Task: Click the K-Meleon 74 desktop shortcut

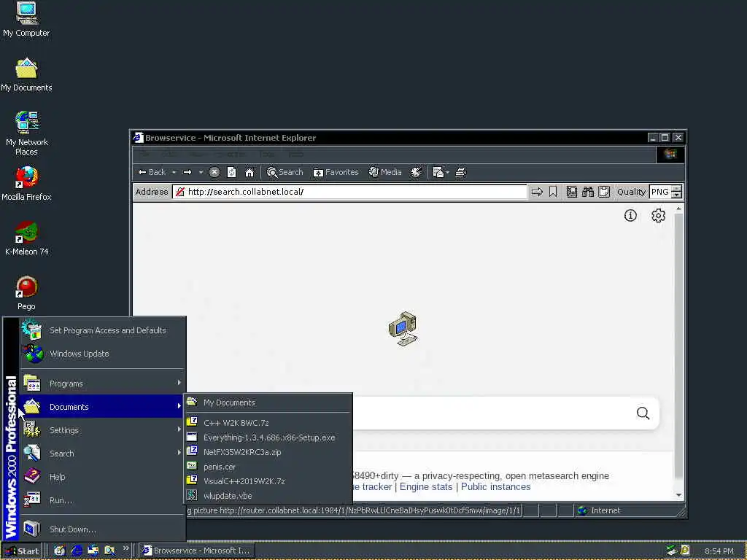Action: 26,238
